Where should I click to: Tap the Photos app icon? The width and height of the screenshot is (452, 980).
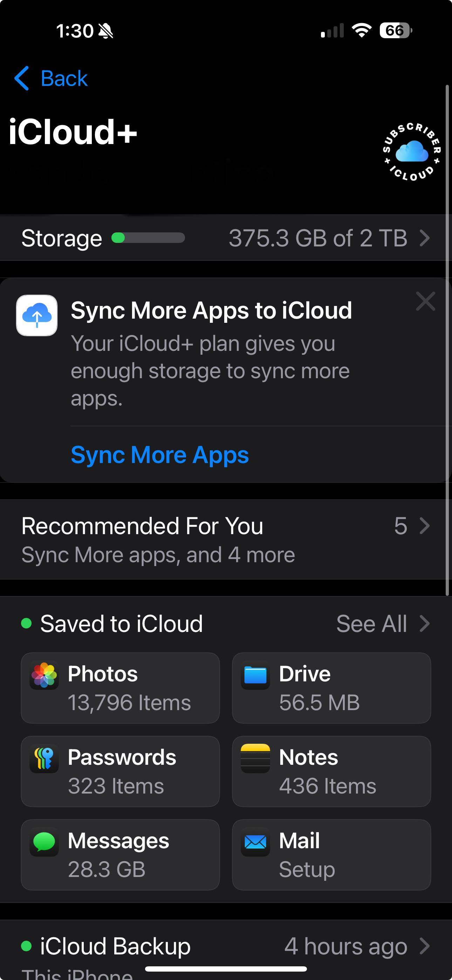(44, 675)
